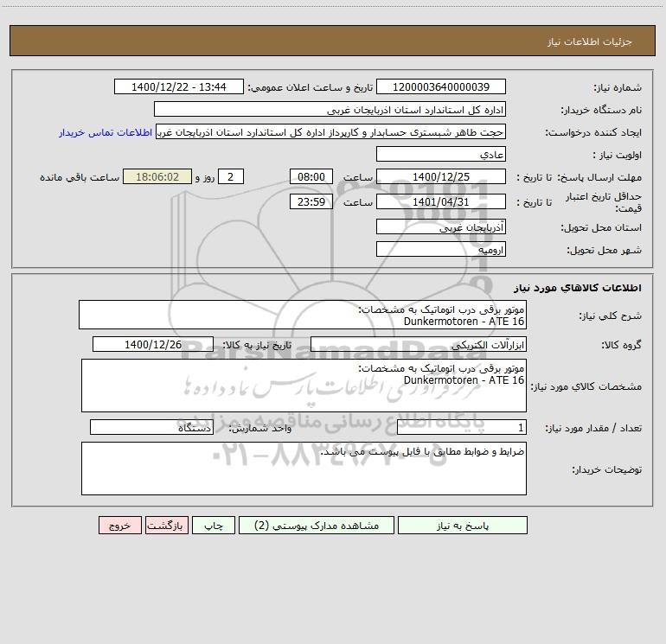Viewport: 666px width, 644px height.
Task: Click the general description box شرح کلی نیاز
Action: coord(303,315)
